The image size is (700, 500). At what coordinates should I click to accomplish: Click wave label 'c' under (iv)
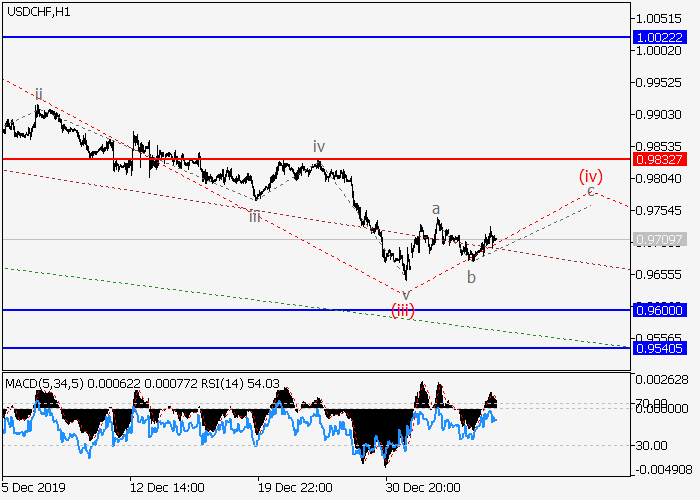coord(590,191)
